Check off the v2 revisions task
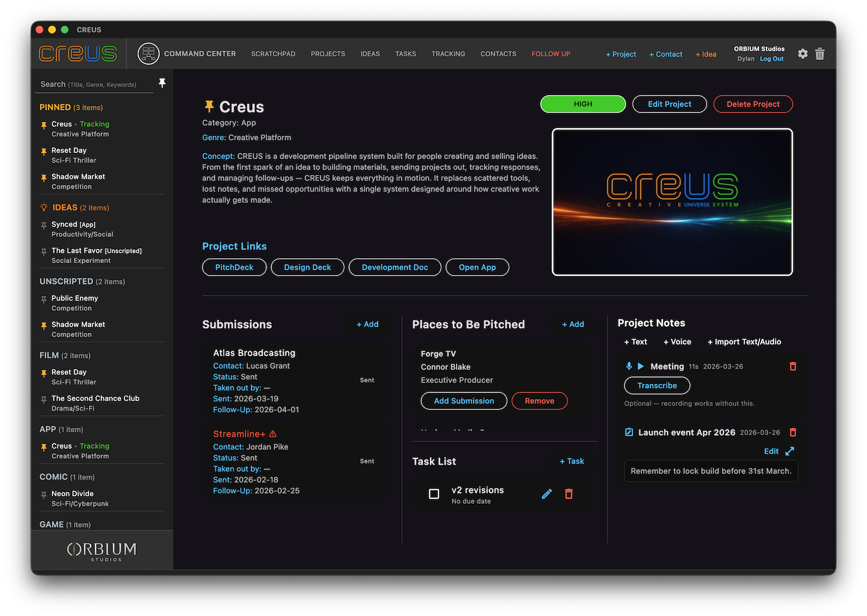867x616 pixels. [434, 494]
